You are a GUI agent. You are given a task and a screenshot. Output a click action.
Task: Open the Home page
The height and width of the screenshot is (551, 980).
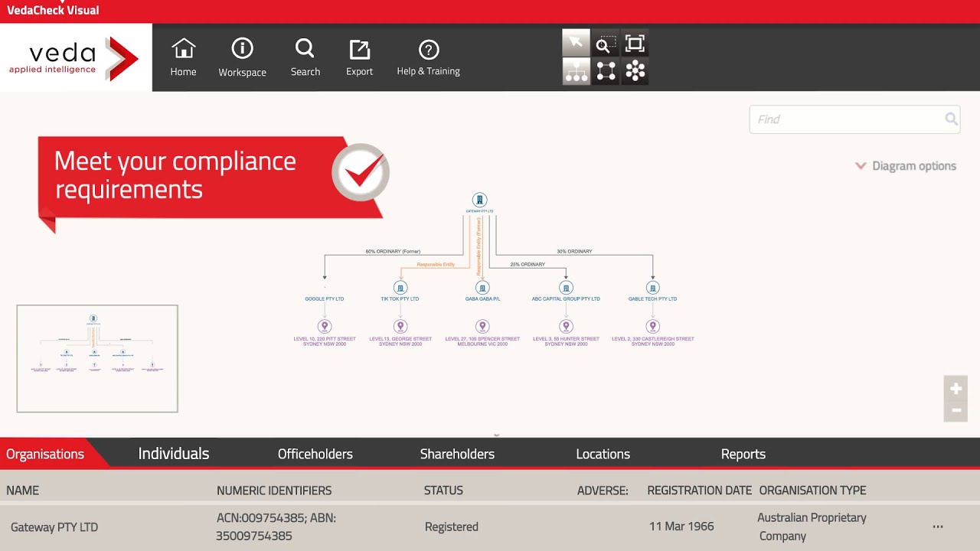tap(183, 58)
